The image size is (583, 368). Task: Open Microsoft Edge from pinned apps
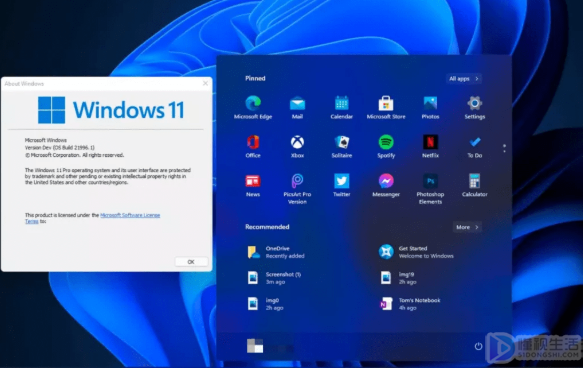[253, 107]
